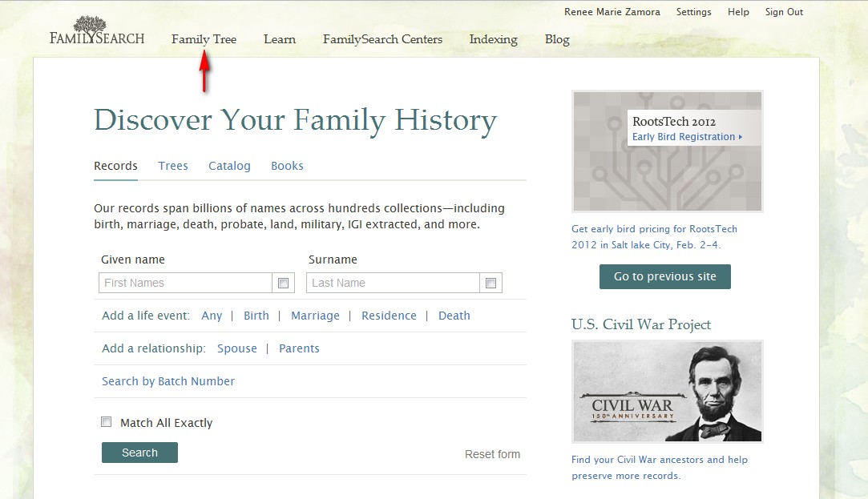Image resolution: width=868 pixels, height=499 pixels.
Task: Open the Blog page
Action: [557, 39]
